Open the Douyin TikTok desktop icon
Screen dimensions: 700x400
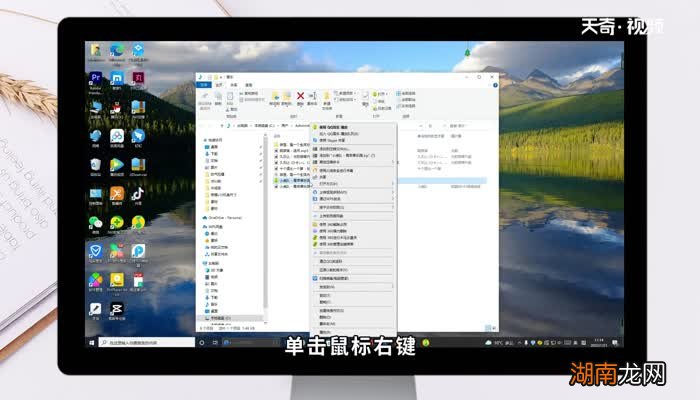pos(138,194)
